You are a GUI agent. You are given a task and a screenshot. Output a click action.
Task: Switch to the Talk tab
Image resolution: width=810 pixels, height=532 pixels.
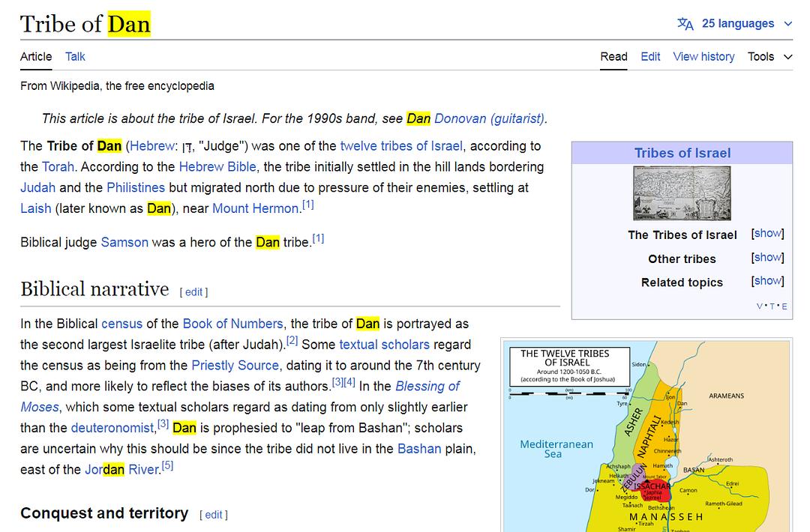click(75, 57)
